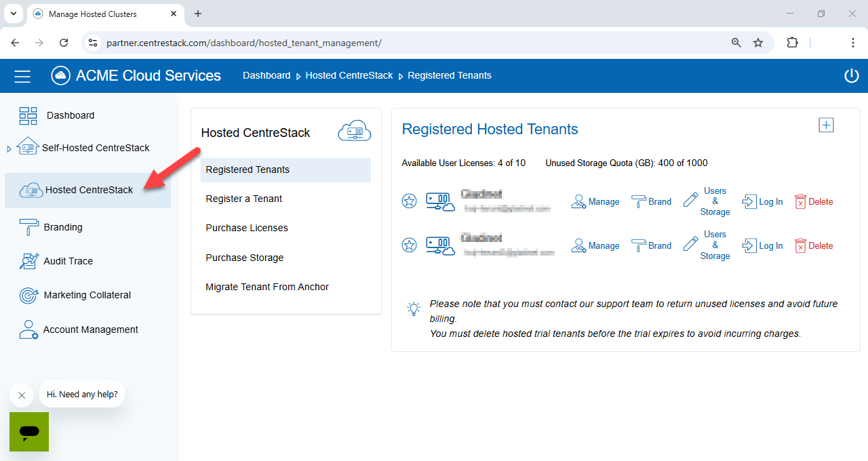Open the green chat widget button

[29, 432]
